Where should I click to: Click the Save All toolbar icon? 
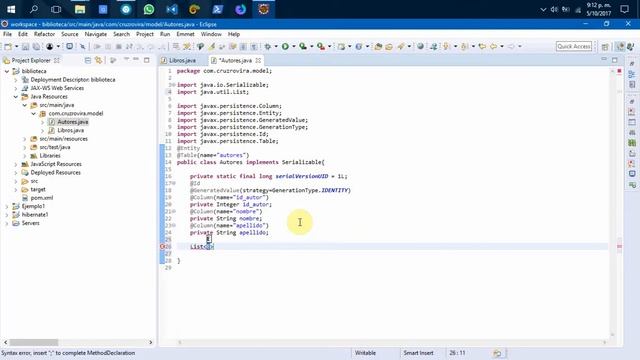[36, 47]
